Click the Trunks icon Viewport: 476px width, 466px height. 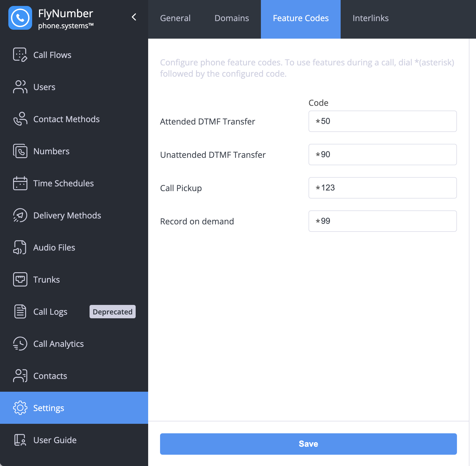coord(20,279)
